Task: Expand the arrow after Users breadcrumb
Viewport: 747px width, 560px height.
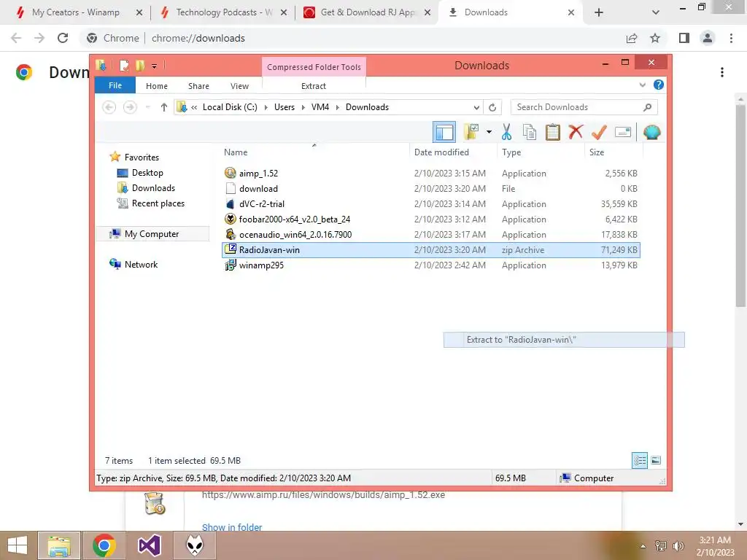Action: pyautogui.click(x=303, y=108)
